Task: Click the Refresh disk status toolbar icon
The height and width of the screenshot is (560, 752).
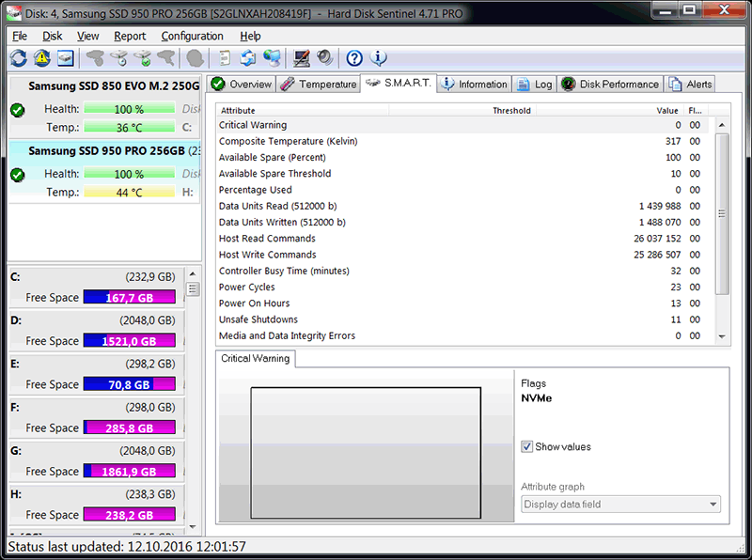Action: [19, 58]
